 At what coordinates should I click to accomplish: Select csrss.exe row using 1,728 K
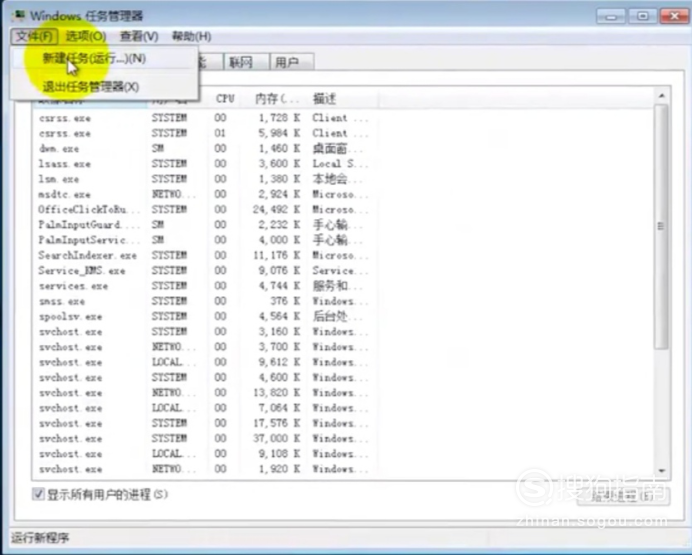tap(203, 118)
